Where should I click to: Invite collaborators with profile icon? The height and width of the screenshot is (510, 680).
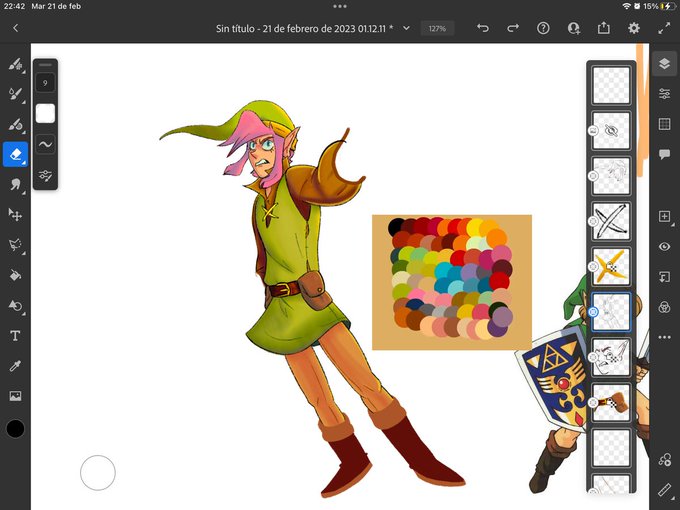point(573,28)
